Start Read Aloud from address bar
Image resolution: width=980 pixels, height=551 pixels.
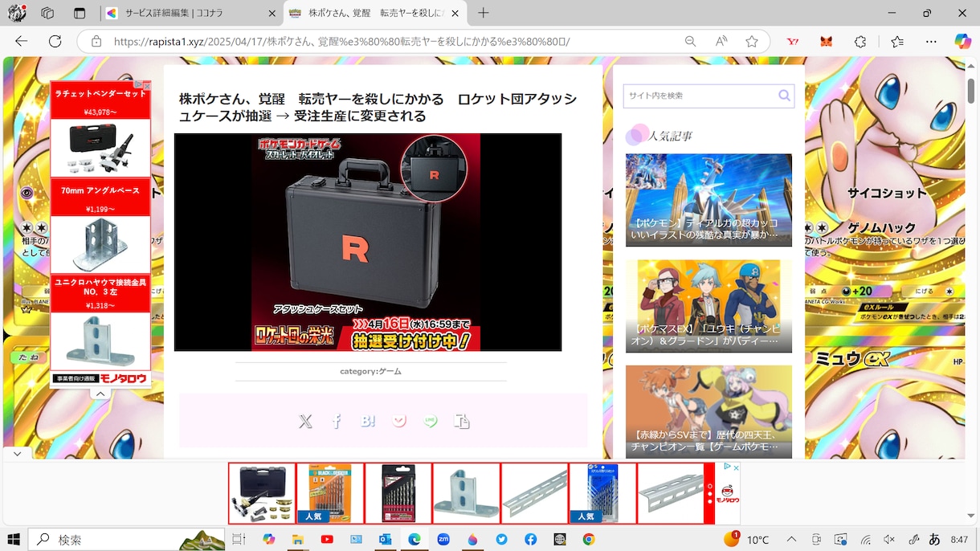pos(721,41)
